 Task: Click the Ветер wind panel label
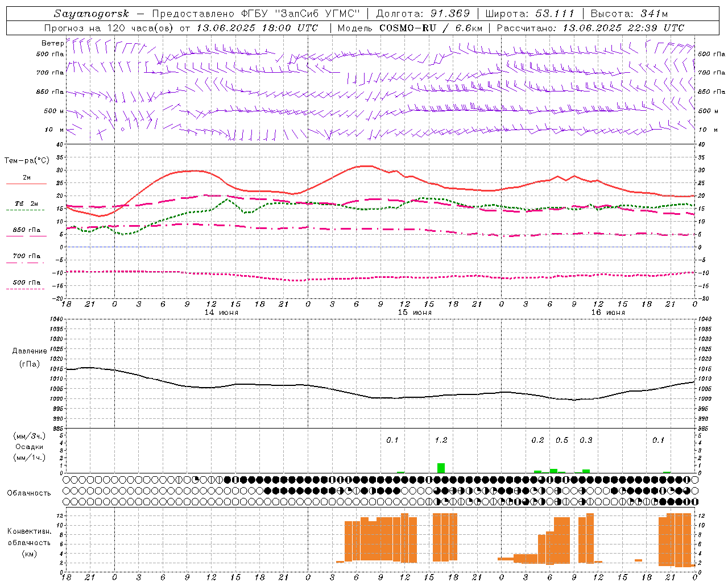point(52,43)
